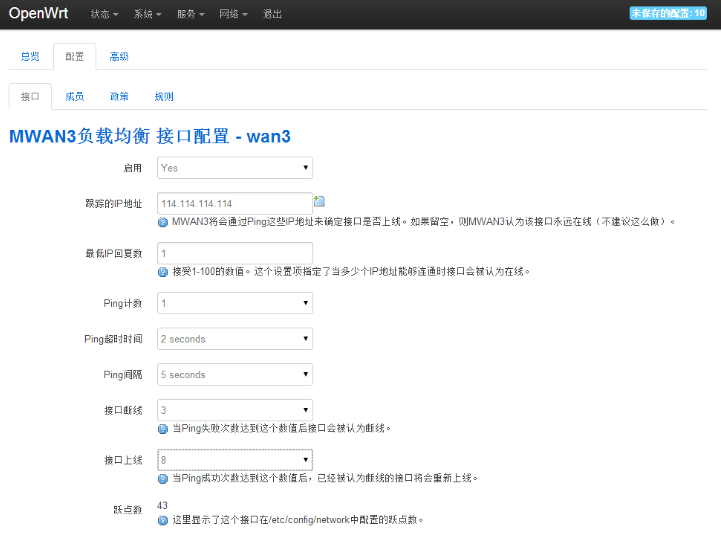721x533 pixels.
Task: Click the 跟踪的IP地址 input field
Action: click(235, 203)
